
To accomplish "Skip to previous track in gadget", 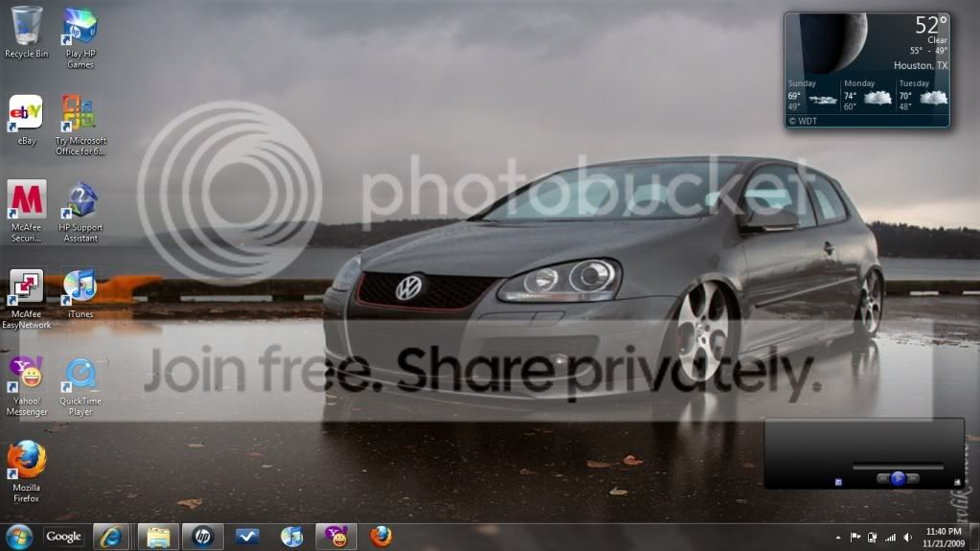I will pos(883,478).
